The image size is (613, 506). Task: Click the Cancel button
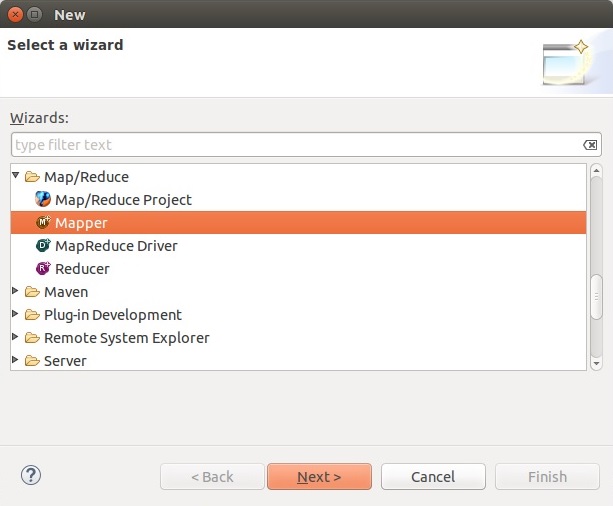[x=433, y=477]
